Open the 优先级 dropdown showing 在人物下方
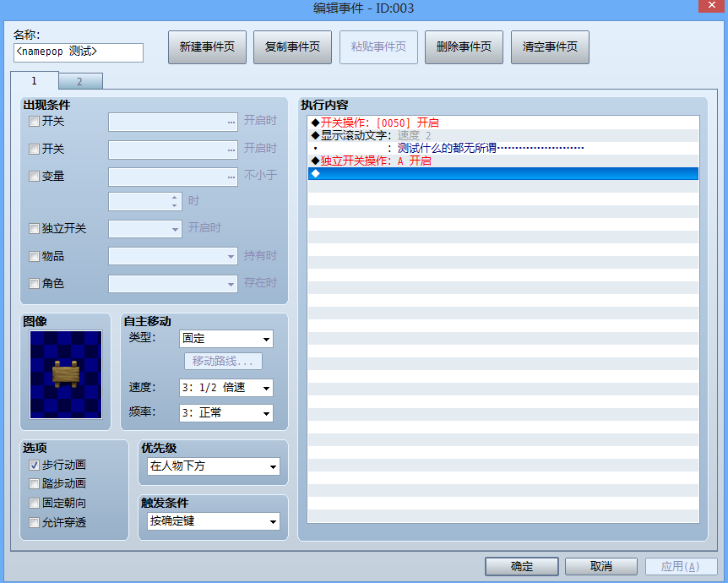Screen dimensions: 728x583 [x=214, y=466]
